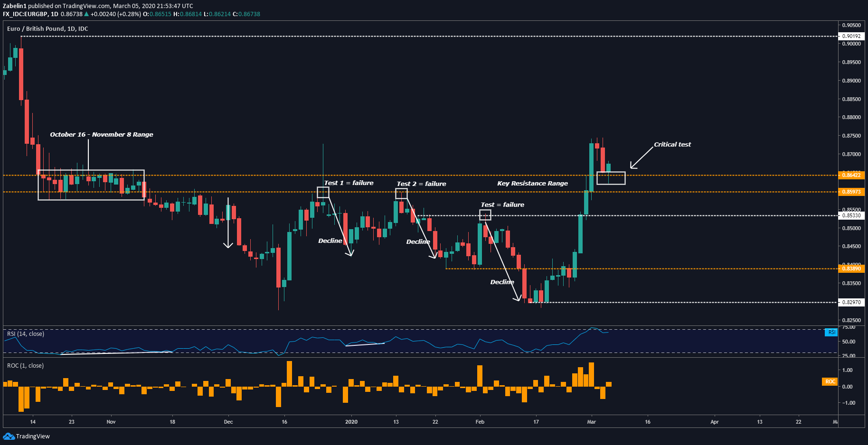The width and height of the screenshot is (868, 445).
Task: Click the 50.00 RSI axis value
Action: pos(849,342)
